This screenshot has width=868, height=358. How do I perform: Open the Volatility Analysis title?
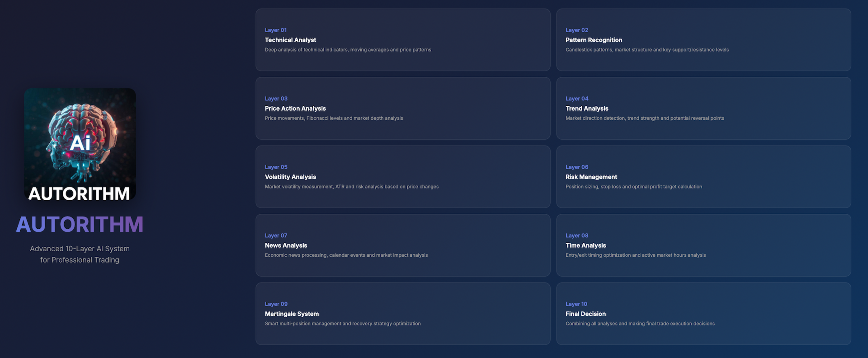(290, 177)
